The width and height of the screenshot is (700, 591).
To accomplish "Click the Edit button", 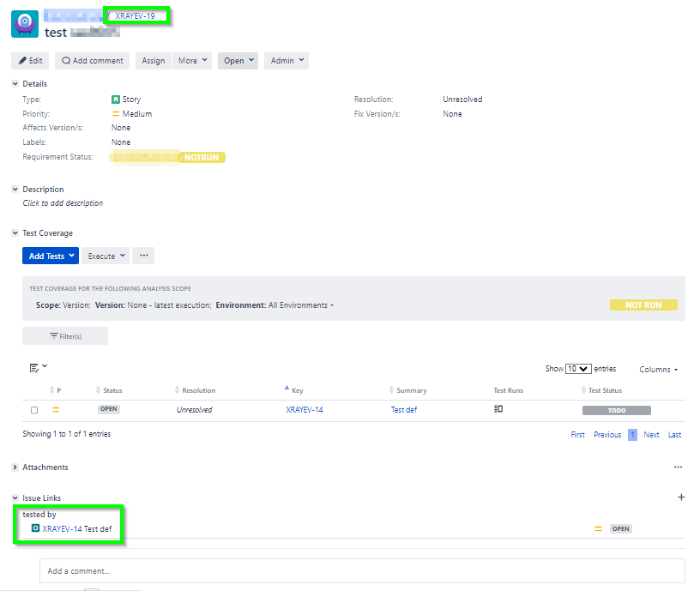I will pyautogui.click(x=30, y=61).
